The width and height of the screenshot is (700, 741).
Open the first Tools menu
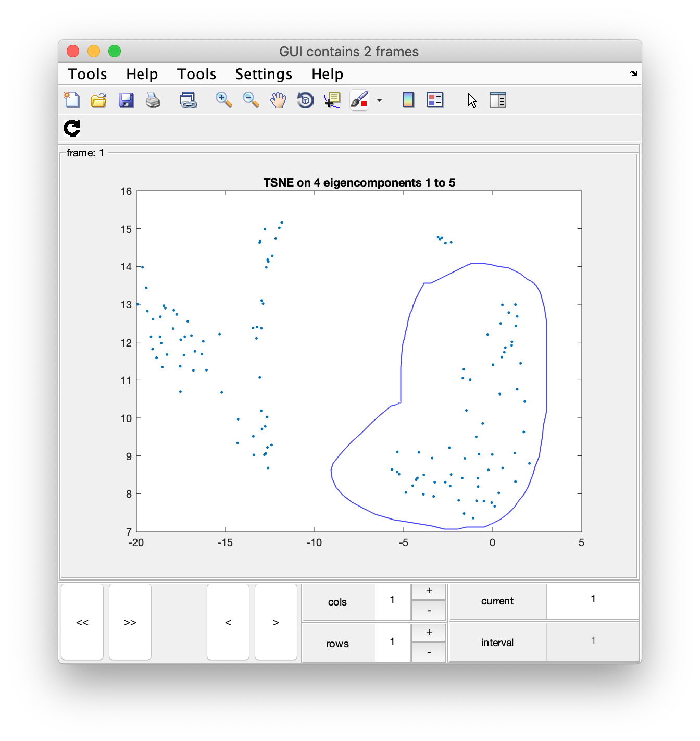(87, 74)
